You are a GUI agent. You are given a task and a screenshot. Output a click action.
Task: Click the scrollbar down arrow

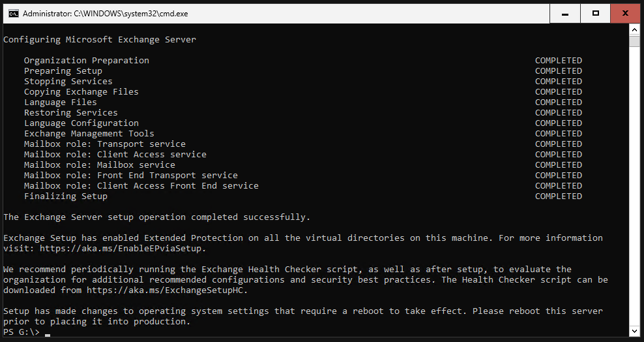click(x=634, y=332)
